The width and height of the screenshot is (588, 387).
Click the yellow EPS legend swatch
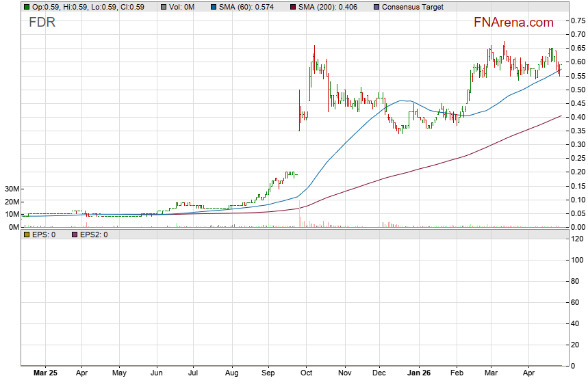click(x=27, y=235)
